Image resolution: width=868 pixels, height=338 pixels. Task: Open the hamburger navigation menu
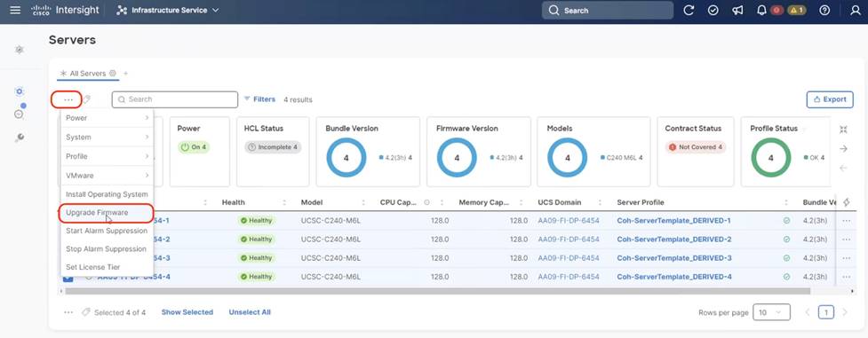point(15,10)
